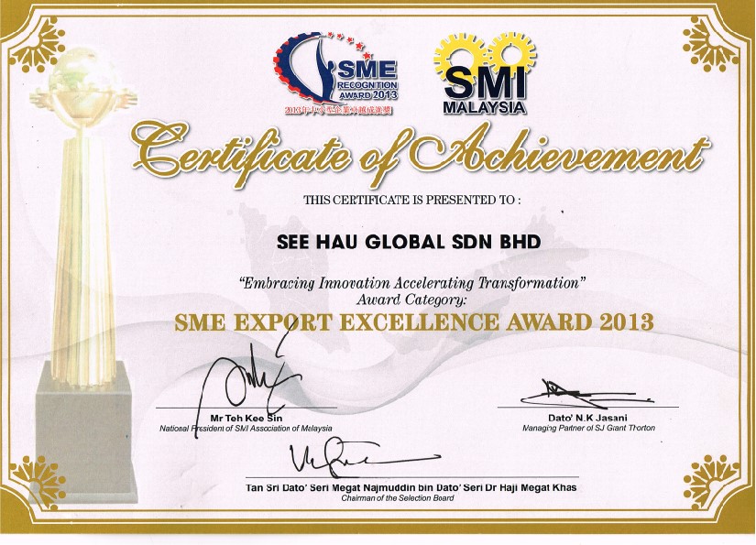Screen dimensions: 756x545
Task: Click the name "Dato' N.K Jasani"
Action: pos(587,418)
